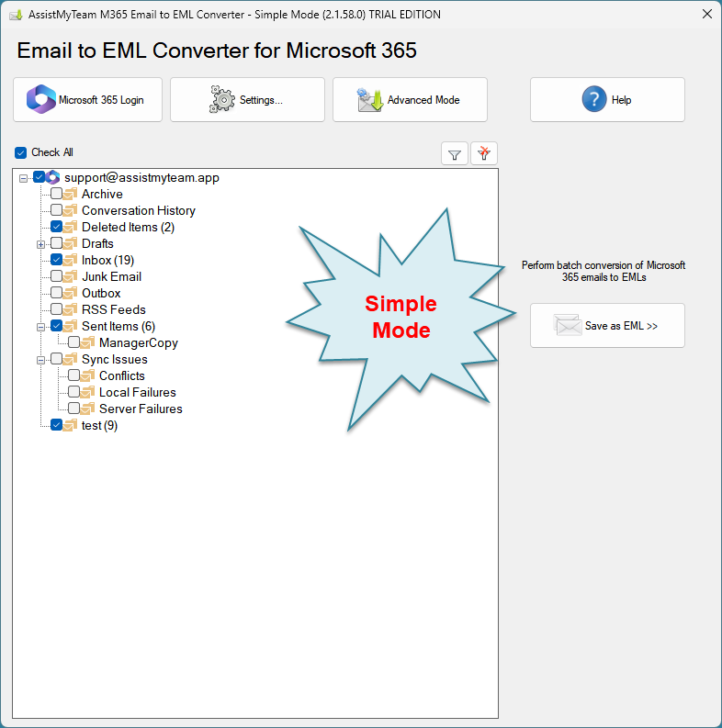Click the mailbox account icon
Screen dimensions: 722x728
(x=53, y=178)
